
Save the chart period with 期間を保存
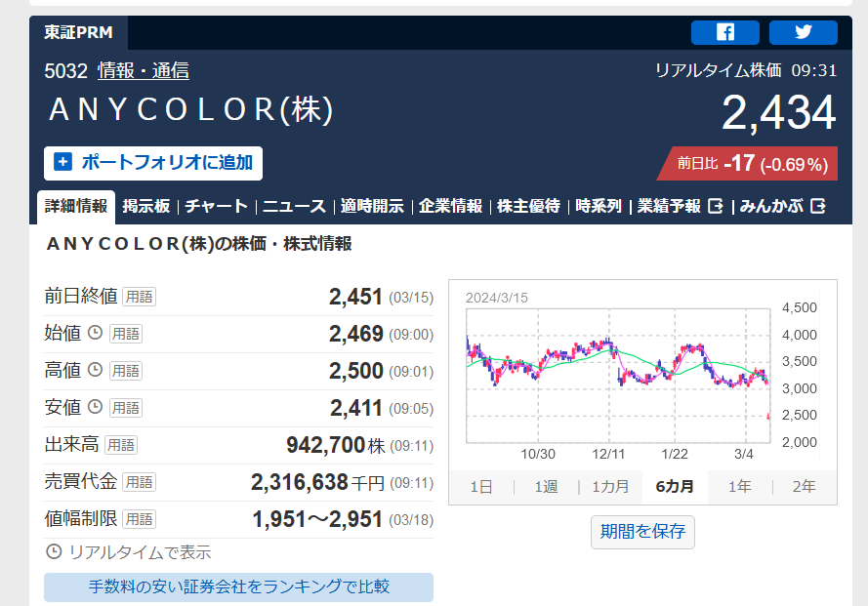pos(642,532)
